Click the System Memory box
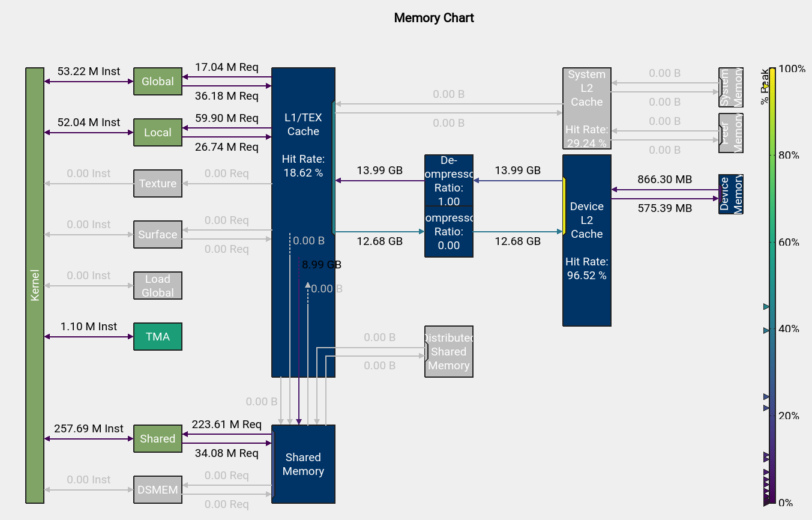Screen dimensions: 812x520 click(731, 88)
